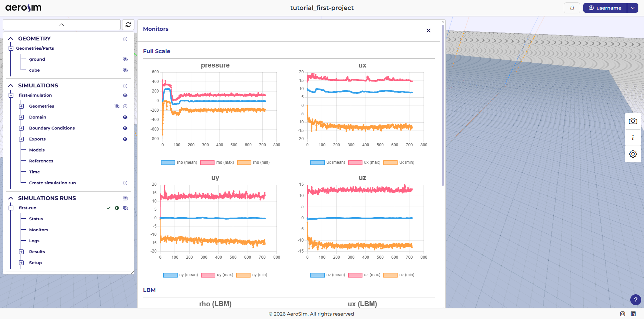This screenshot has width=644, height=319.
Task: Hide the Domain visibility
Action: point(125,117)
